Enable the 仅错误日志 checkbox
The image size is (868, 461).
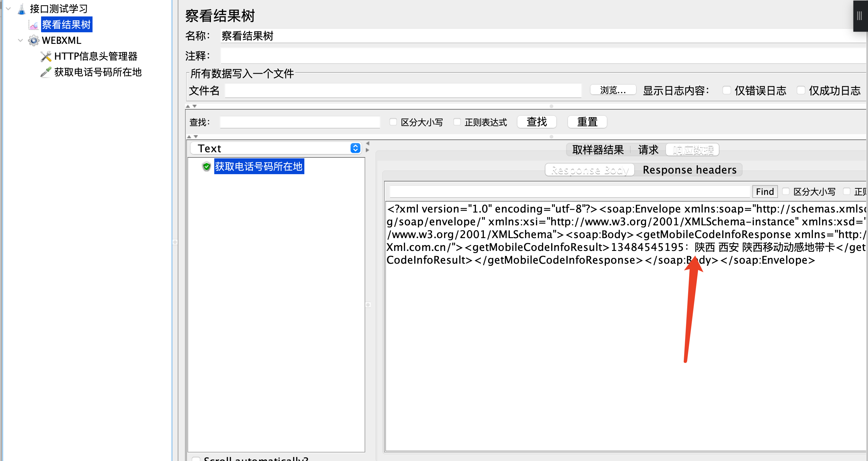click(x=727, y=90)
